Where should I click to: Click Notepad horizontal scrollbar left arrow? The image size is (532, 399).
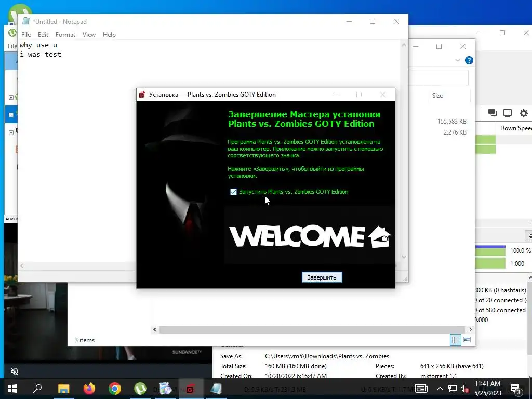[22, 265]
